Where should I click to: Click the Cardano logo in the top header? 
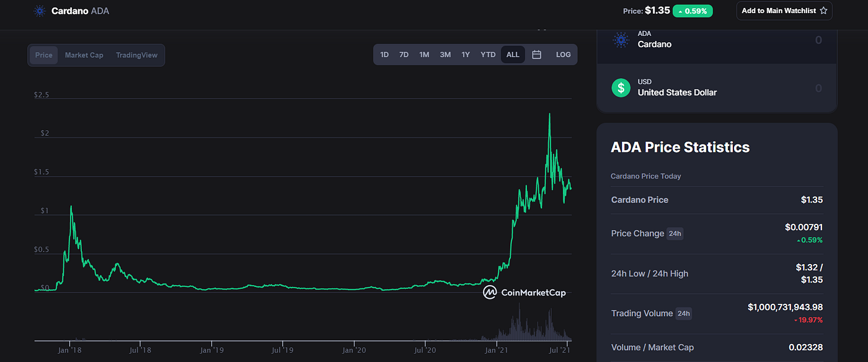tap(40, 11)
